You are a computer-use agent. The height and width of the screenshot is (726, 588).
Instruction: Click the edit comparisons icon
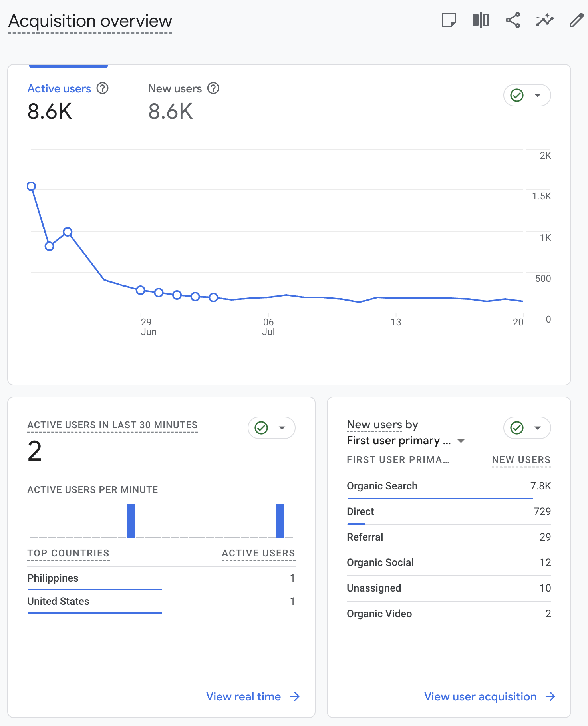tap(481, 20)
